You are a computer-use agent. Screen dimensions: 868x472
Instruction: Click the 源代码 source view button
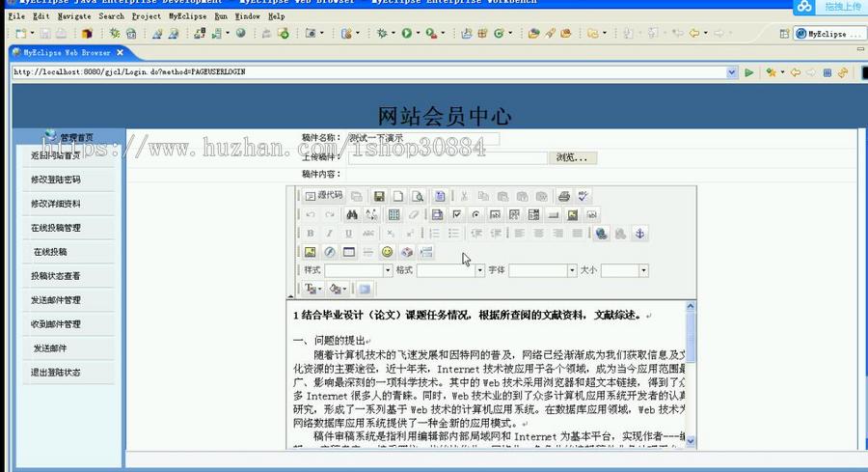tap(324, 196)
